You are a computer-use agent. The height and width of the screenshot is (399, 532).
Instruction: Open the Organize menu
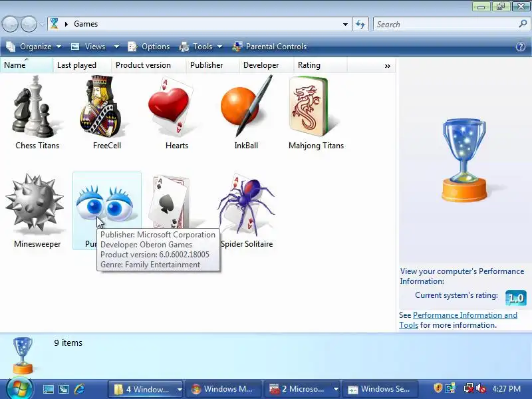[34, 47]
